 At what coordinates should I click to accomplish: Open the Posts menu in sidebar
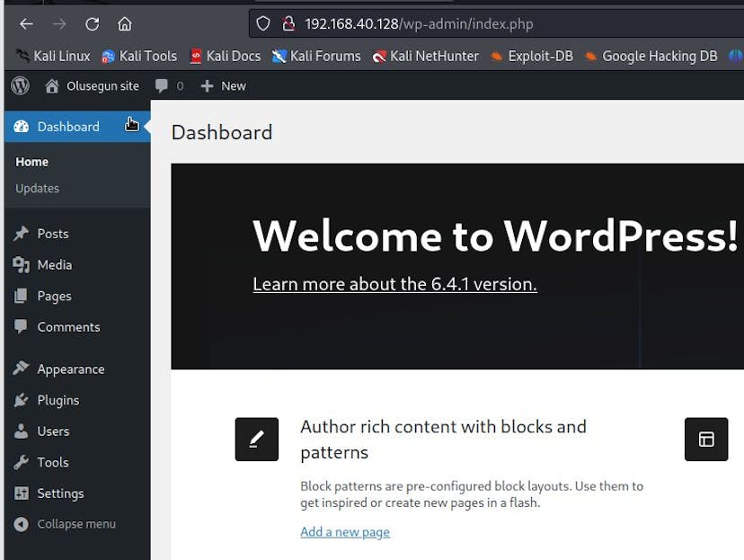point(52,234)
